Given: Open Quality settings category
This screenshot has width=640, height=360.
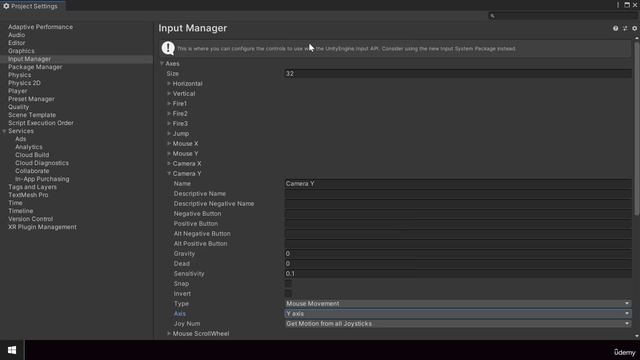Looking at the screenshot, I should 18,107.
